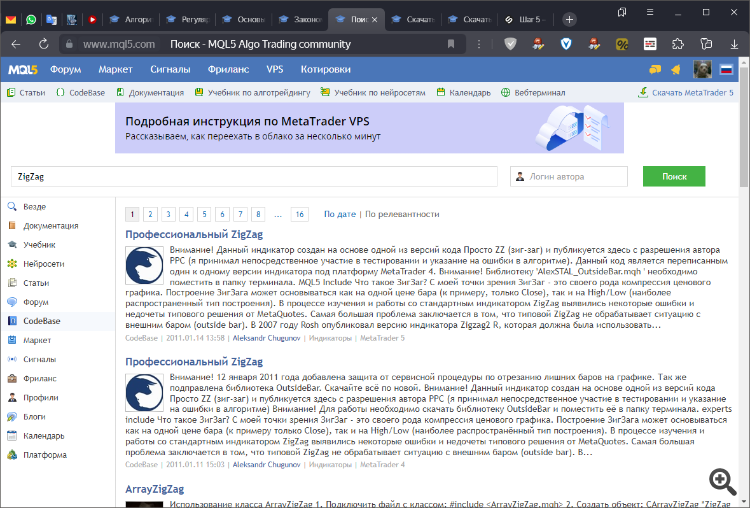
Task: Filter search results by Форум in the sidebar
Action: [x=35, y=302]
